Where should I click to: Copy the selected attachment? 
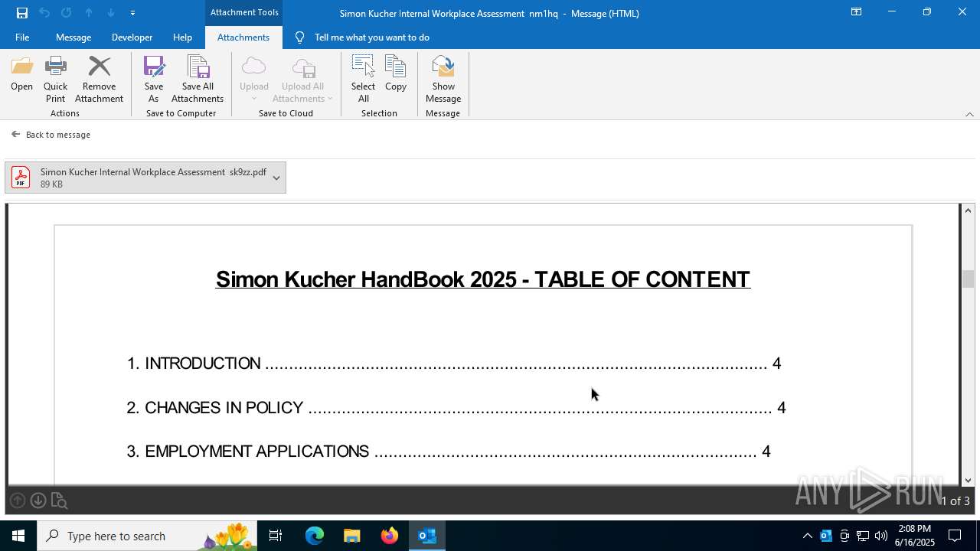click(396, 73)
